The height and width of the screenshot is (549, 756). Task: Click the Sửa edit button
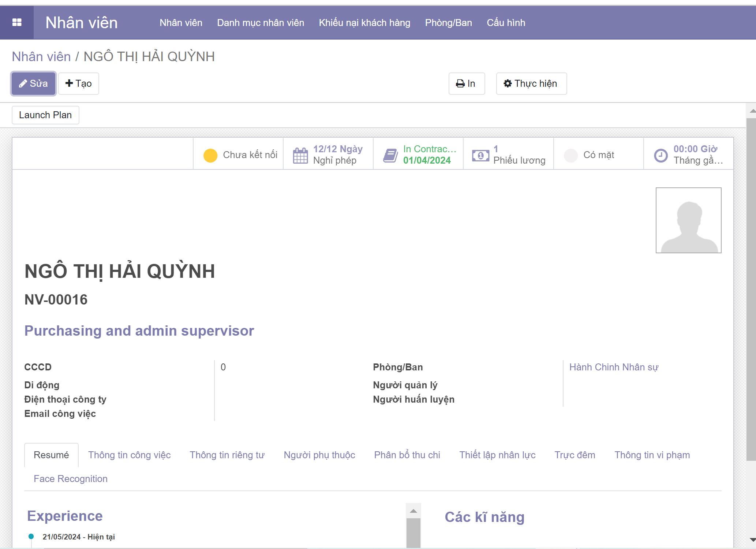tap(33, 83)
